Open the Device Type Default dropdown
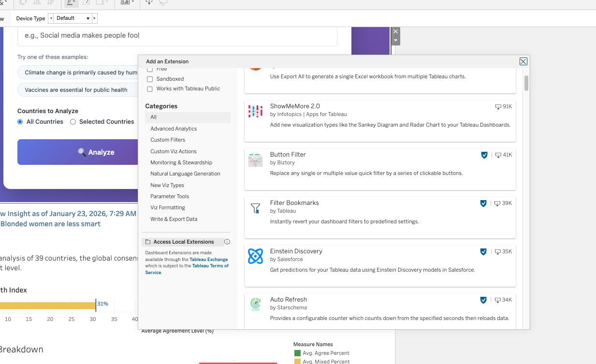The height and width of the screenshot is (364, 596). tap(73, 18)
